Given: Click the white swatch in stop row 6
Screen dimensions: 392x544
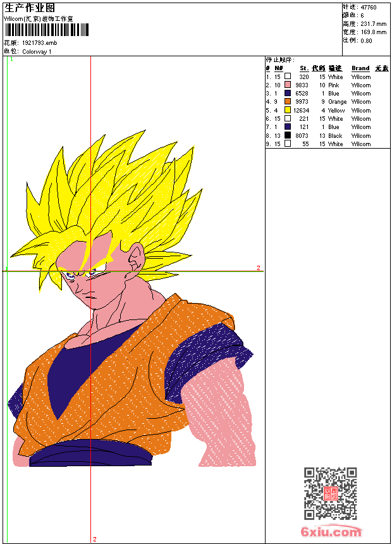Looking at the screenshot, I should [x=288, y=118].
